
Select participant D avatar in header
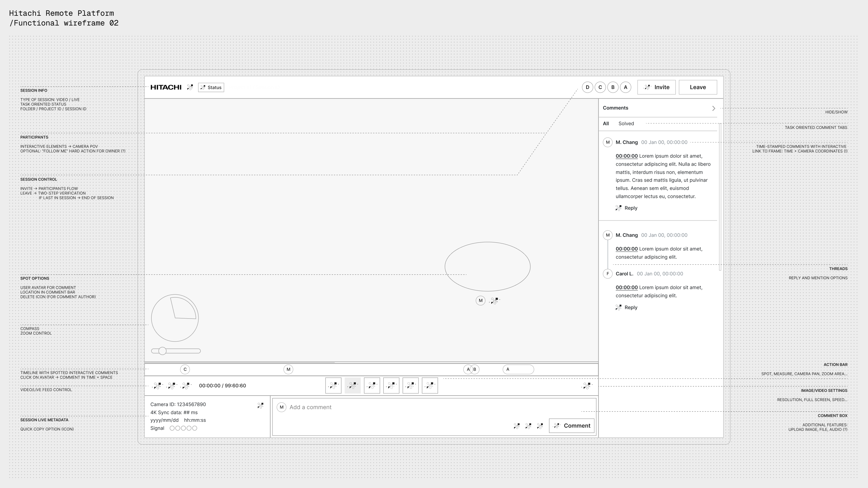[x=587, y=87]
